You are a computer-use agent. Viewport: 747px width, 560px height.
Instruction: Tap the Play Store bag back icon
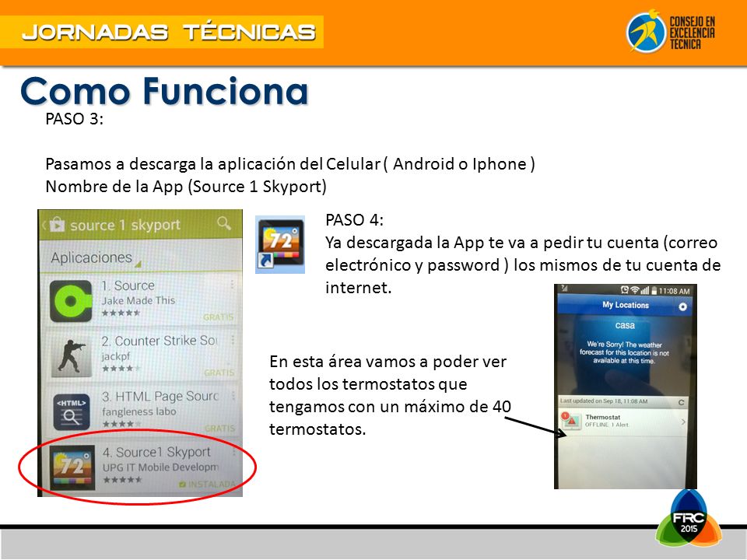tap(55, 224)
